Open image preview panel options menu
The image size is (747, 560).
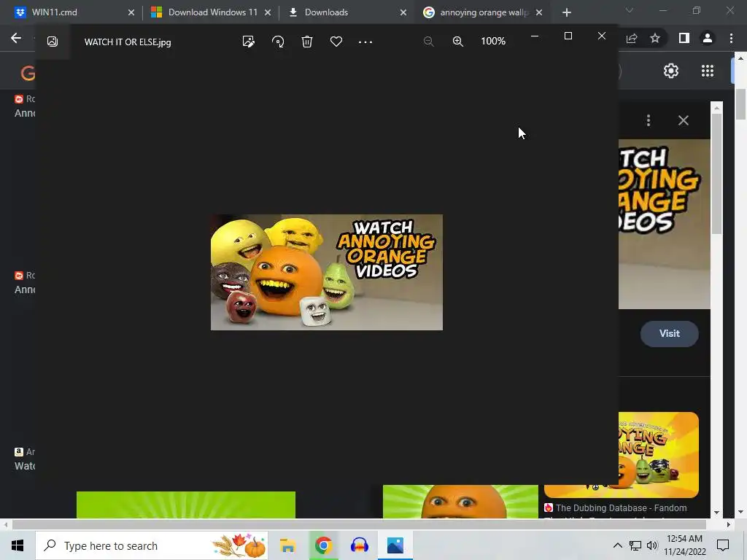(x=649, y=120)
